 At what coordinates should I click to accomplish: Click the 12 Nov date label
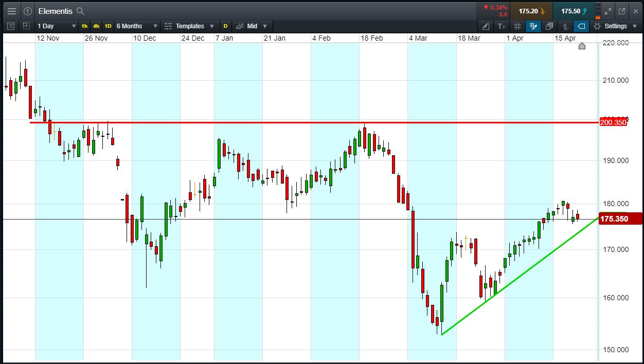pyautogui.click(x=47, y=38)
